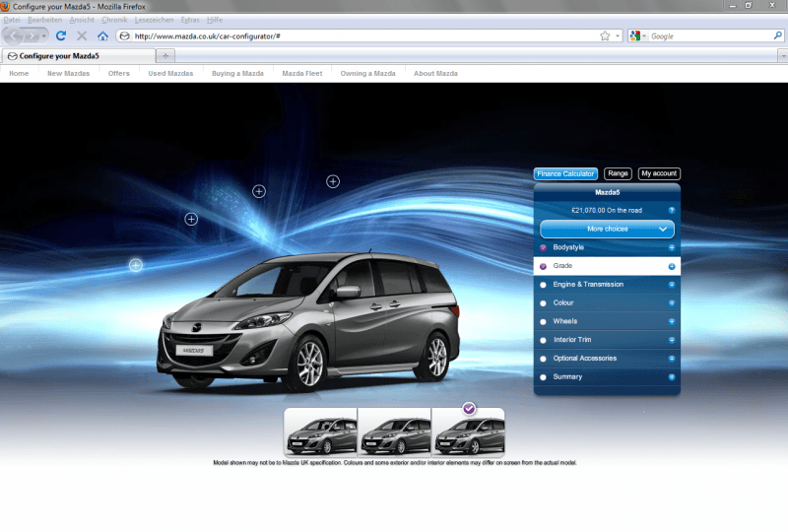The height and width of the screenshot is (532, 788).
Task: Click the Google search input box
Action: click(710, 36)
